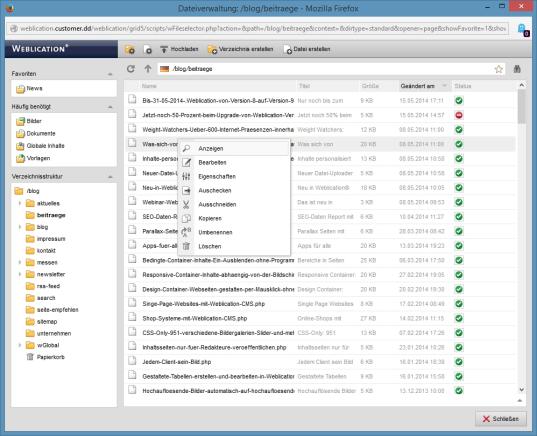
Task: Select the search folder in tree
Action: [x=41, y=298]
